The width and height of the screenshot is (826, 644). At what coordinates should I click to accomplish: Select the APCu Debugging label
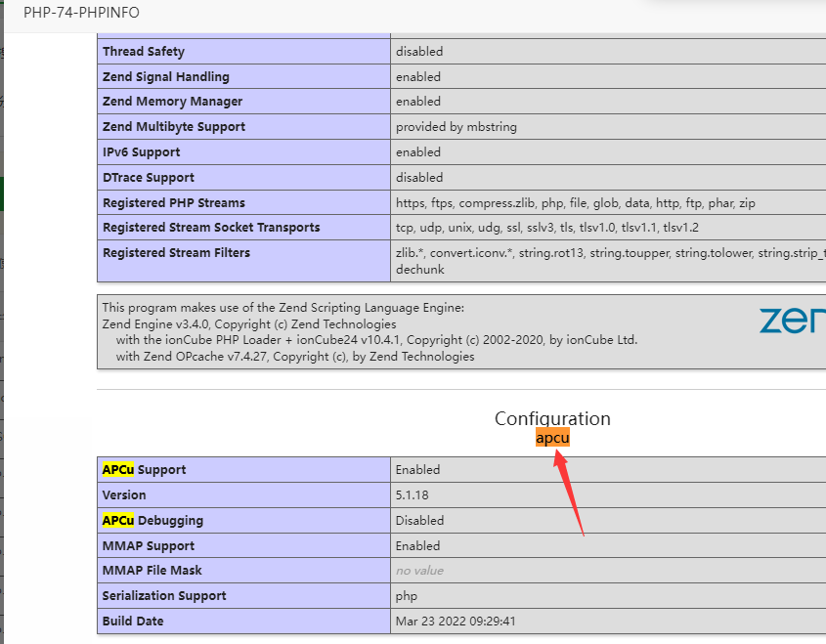[152, 520]
